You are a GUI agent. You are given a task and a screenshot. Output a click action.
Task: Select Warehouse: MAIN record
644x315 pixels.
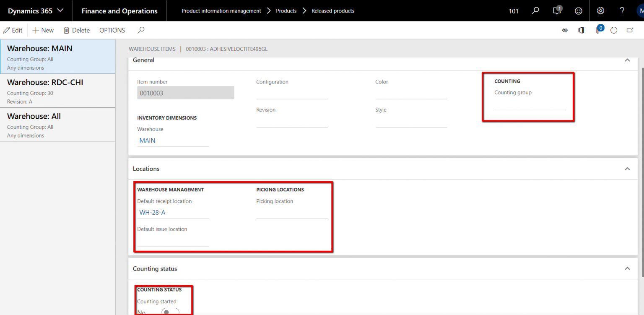click(x=58, y=57)
